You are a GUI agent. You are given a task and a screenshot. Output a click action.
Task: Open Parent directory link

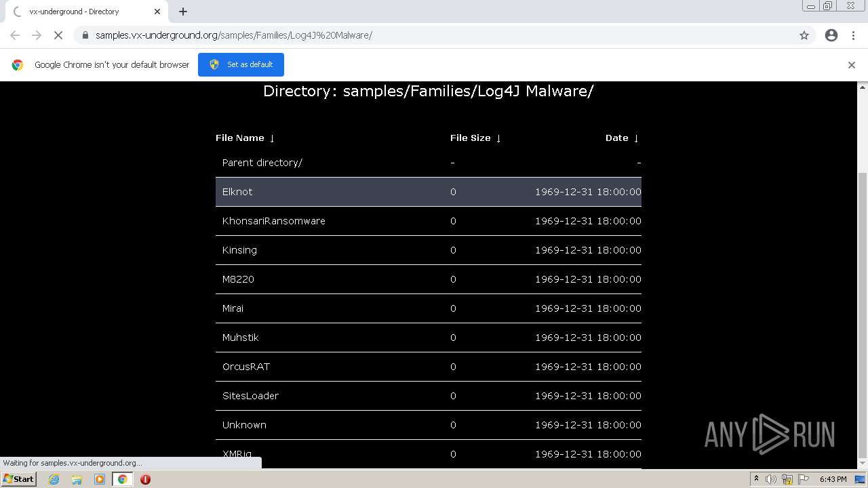click(x=262, y=163)
